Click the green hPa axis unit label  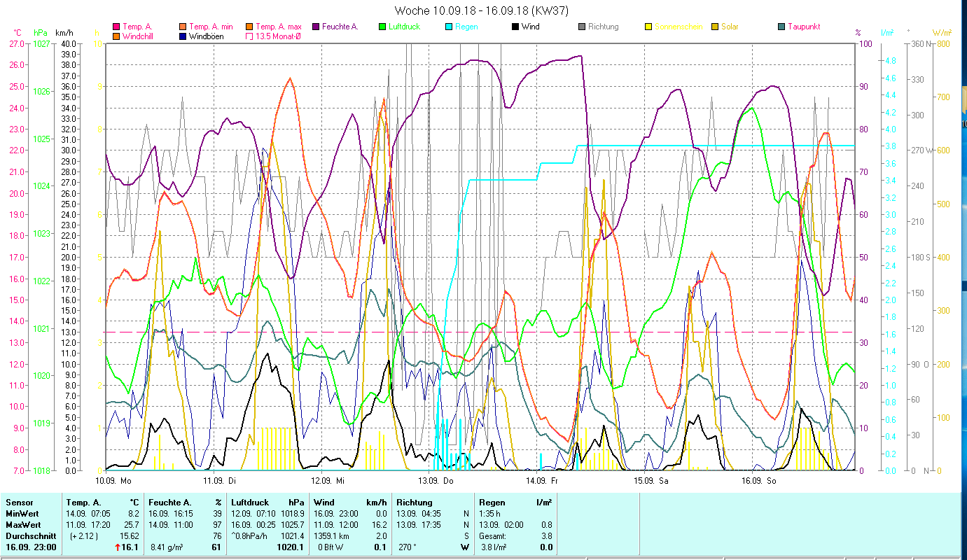(x=41, y=33)
